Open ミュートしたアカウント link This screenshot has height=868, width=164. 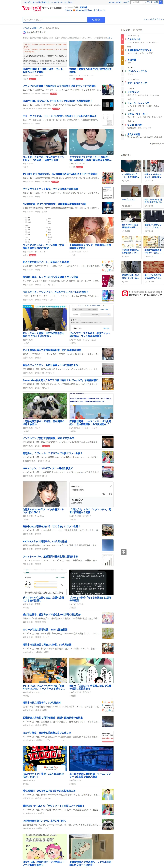pyautogui.click(x=154, y=19)
